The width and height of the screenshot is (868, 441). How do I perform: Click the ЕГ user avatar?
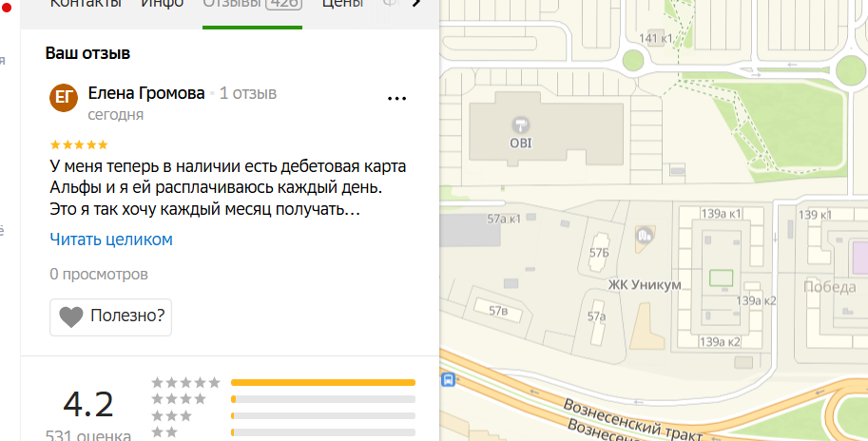pyautogui.click(x=63, y=98)
